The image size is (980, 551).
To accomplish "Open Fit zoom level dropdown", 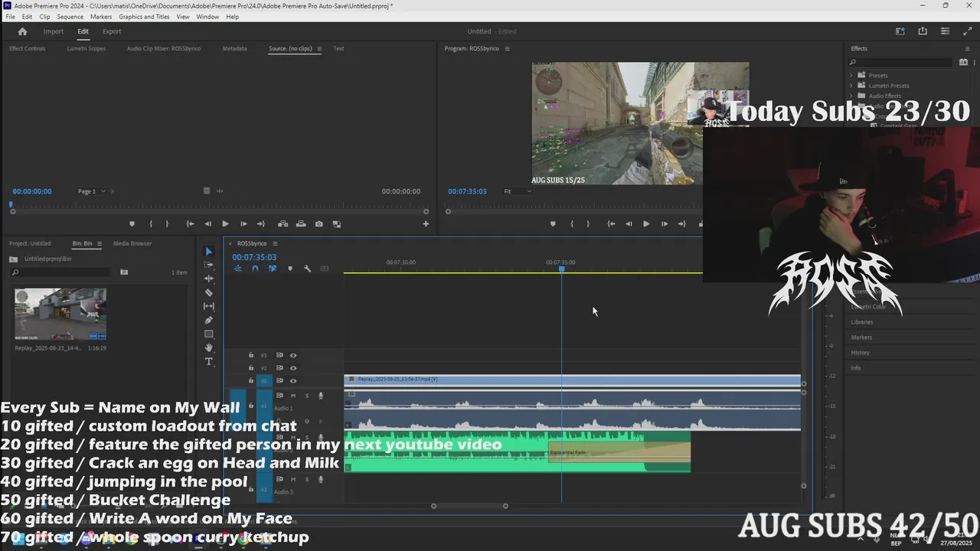I will [517, 191].
